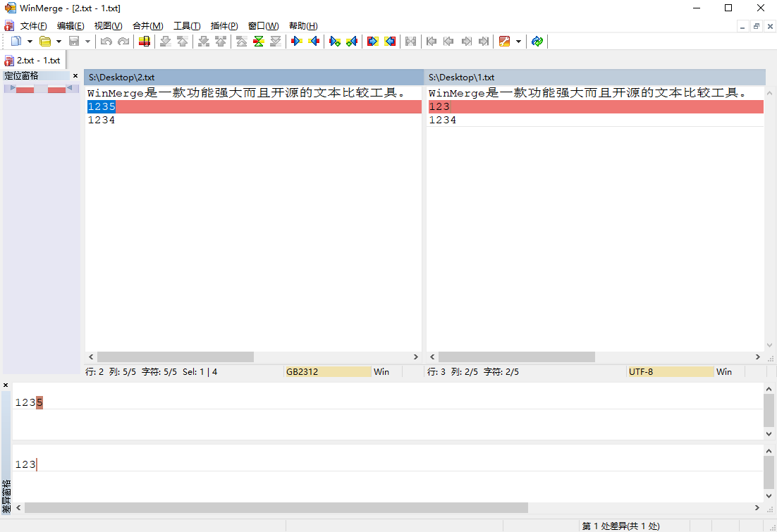Click the Undo icon on the toolbar
777x532 pixels.
[106, 42]
